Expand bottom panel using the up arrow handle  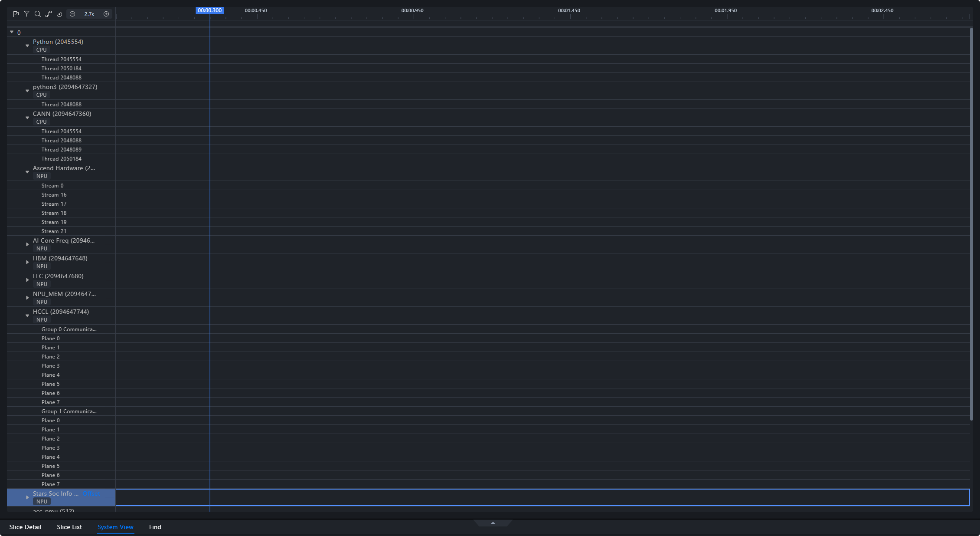pyautogui.click(x=493, y=523)
